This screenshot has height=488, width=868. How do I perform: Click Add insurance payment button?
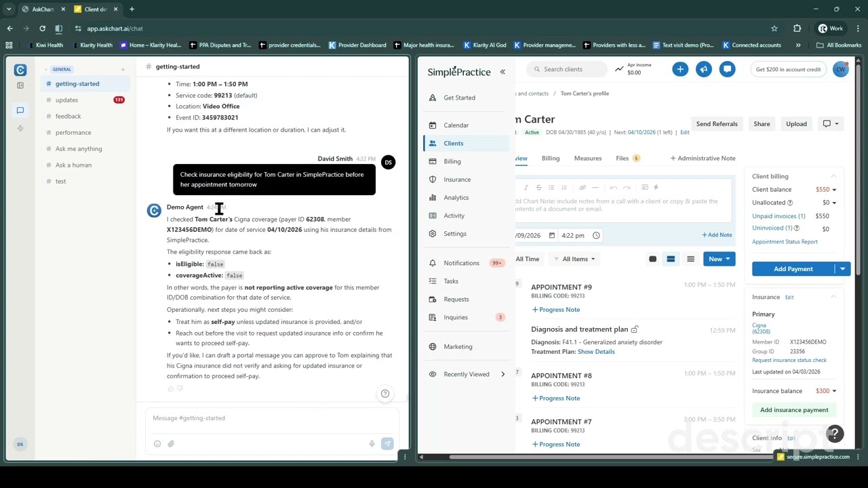tap(794, 410)
